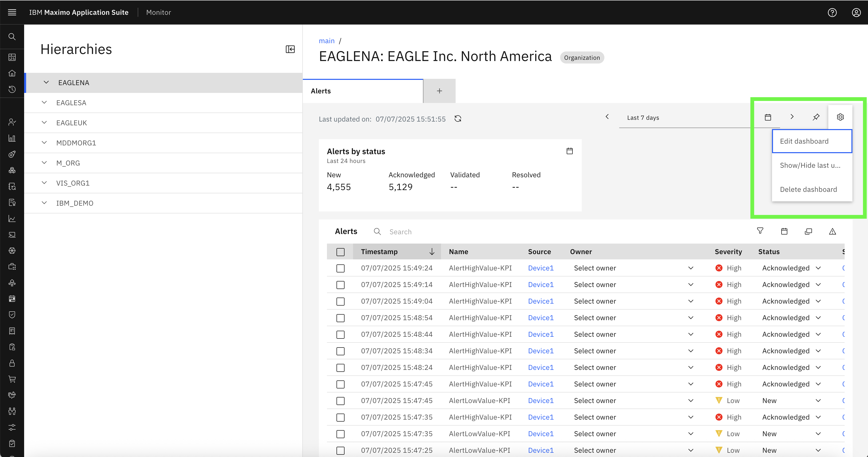Open the lock icon in sidebar
The image size is (868, 457).
coord(12,363)
